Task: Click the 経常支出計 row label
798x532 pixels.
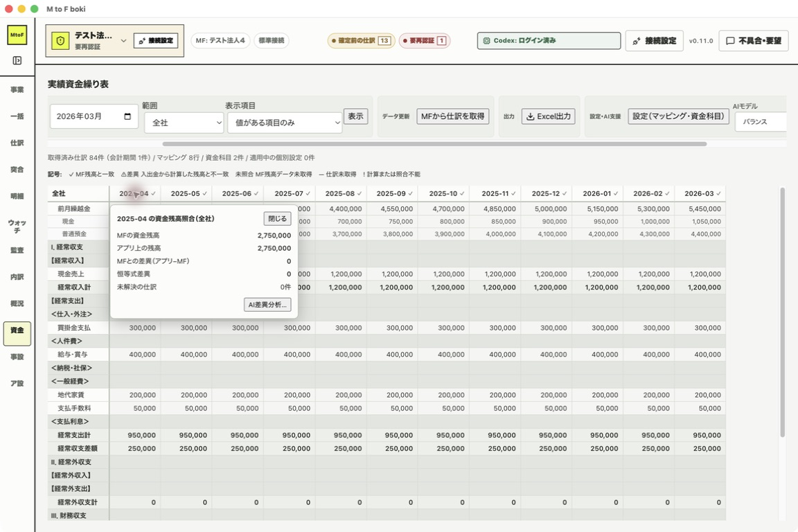Action: [x=74, y=435]
